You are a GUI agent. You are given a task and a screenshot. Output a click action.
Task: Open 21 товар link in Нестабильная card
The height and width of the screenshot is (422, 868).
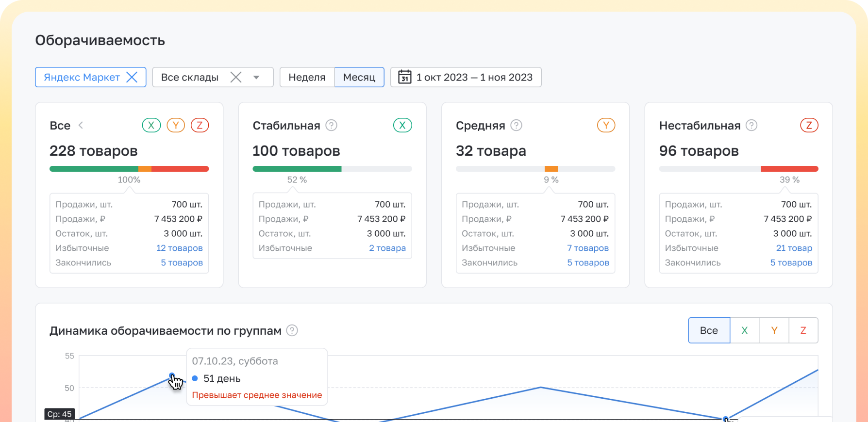(794, 248)
